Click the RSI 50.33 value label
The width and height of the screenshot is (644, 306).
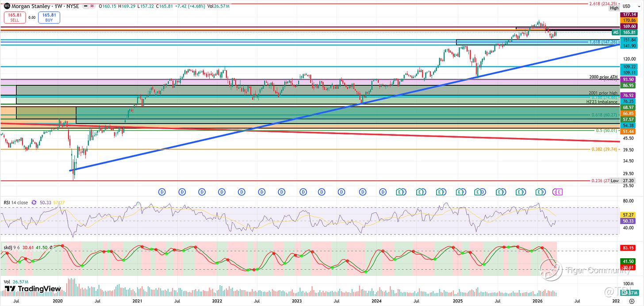pyautogui.click(x=629, y=221)
